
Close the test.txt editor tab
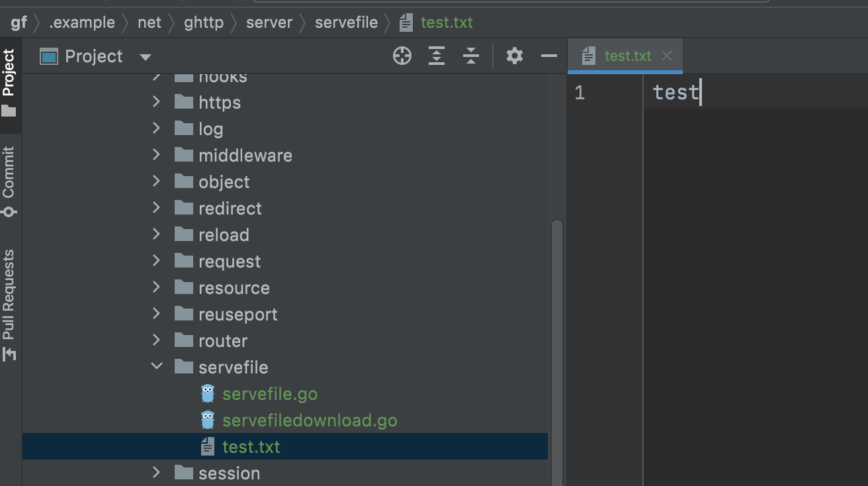coord(667,56)
